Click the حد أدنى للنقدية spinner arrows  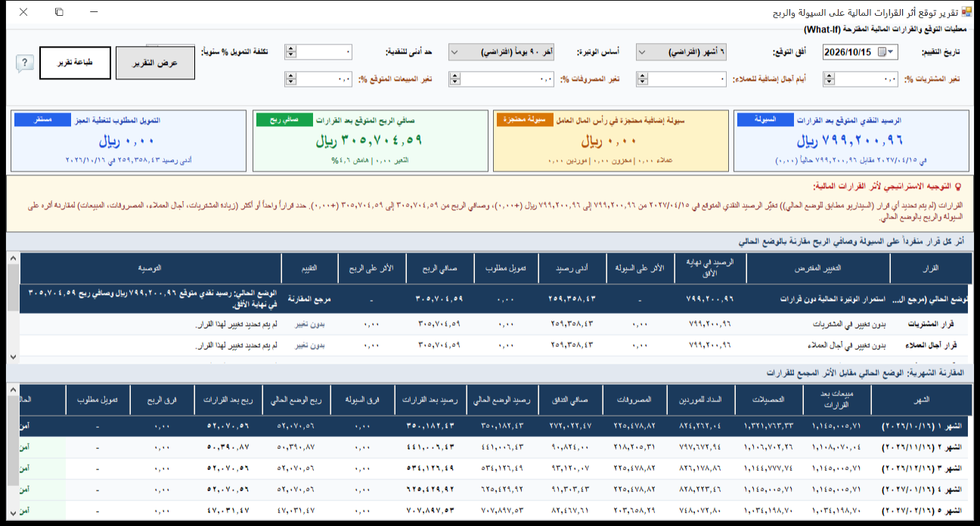click(x=290, y=52)
